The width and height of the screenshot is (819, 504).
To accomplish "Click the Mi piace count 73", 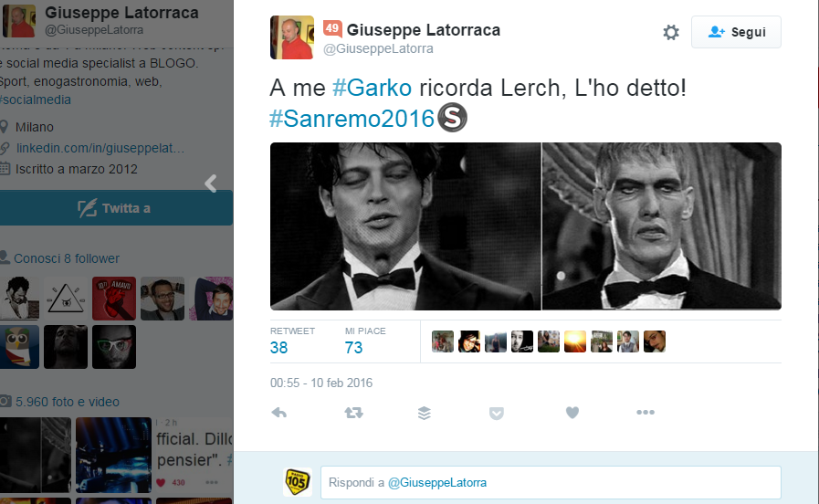I will [353, 347].
